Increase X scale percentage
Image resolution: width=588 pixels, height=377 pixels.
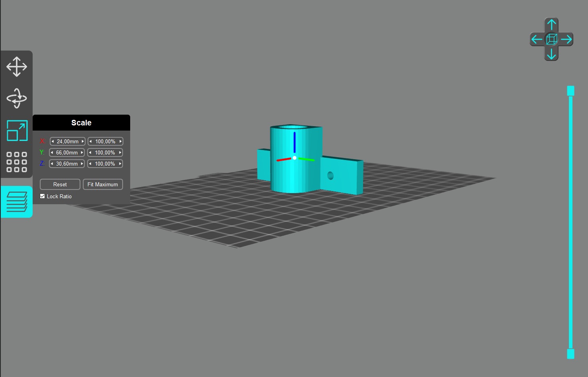[x=120, y=141]
